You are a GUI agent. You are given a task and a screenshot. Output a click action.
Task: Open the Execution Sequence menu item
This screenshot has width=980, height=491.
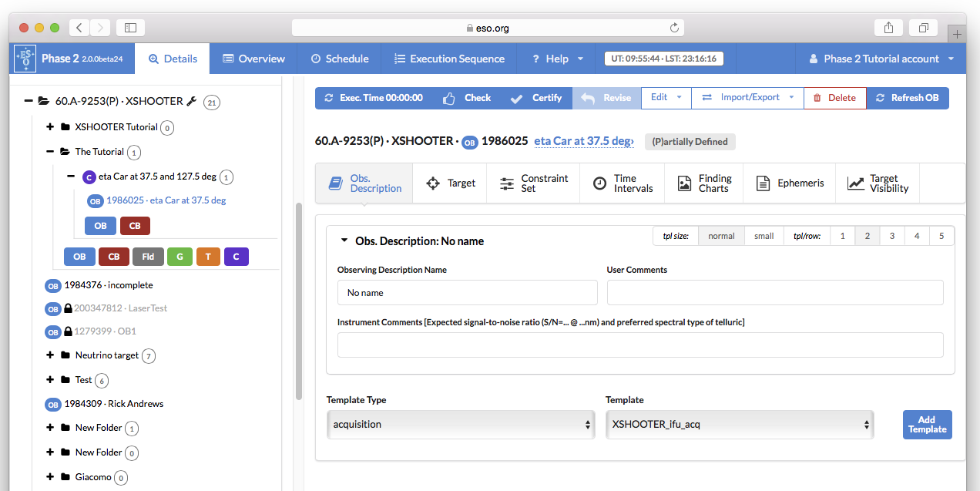pyautogui.click(x=449, y=59)
